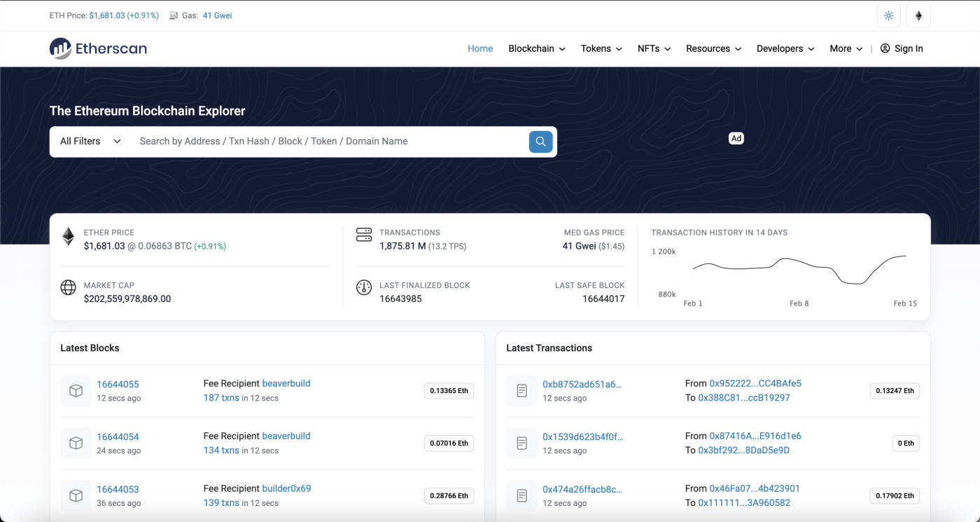Click the 0.13365 Eth reward badge
Viewport: 980px width, 522px height.
(x=449, y=391)
